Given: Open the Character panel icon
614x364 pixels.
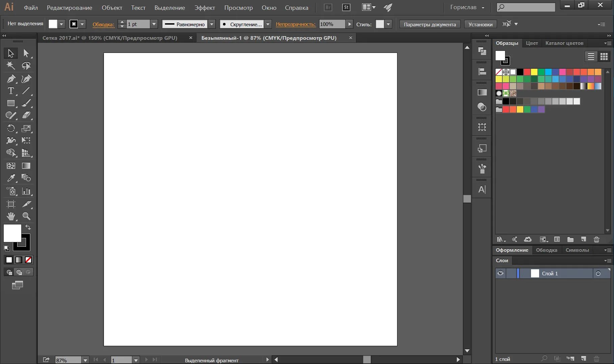Looking at the screenshot, I should pos(482,189).
